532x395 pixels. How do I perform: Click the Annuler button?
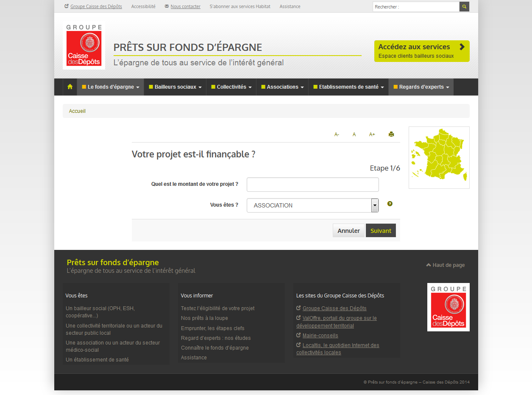[348, 230]
